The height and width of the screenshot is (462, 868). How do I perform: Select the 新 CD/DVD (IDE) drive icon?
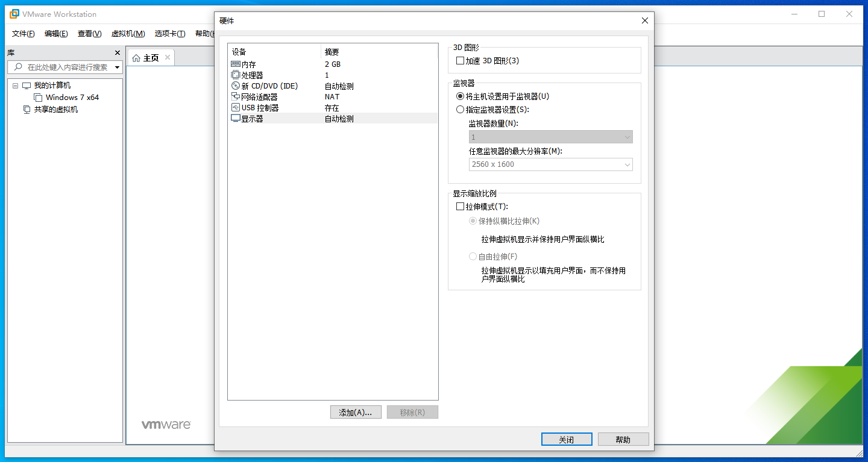(236, 86)
